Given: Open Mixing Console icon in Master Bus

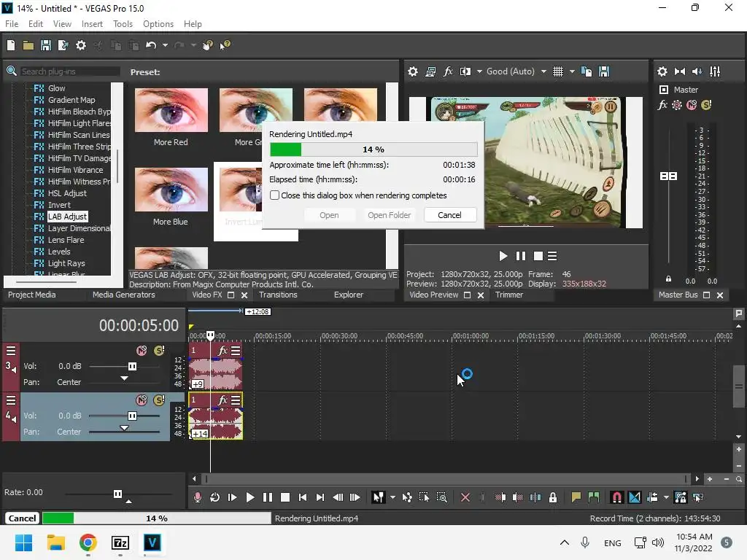Looking at the screenshot, I should point(715,71).
